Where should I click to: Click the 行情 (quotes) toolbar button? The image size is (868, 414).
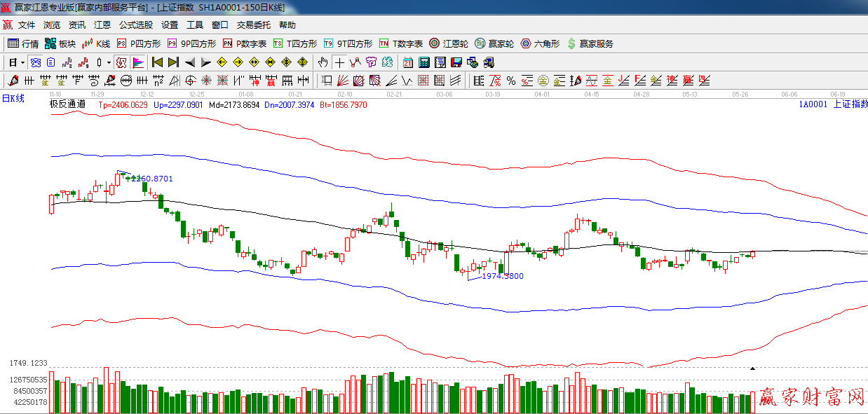tap(23, 43)
